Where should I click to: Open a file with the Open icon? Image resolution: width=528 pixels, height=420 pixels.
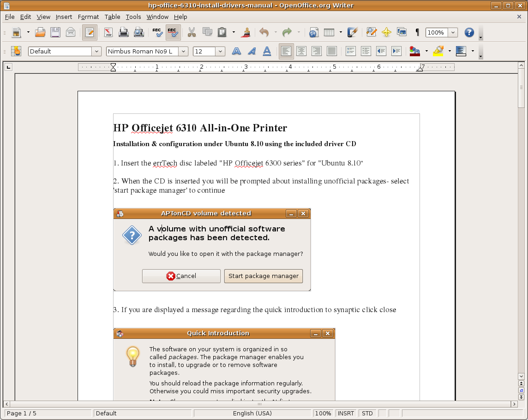tap(41, 33)
